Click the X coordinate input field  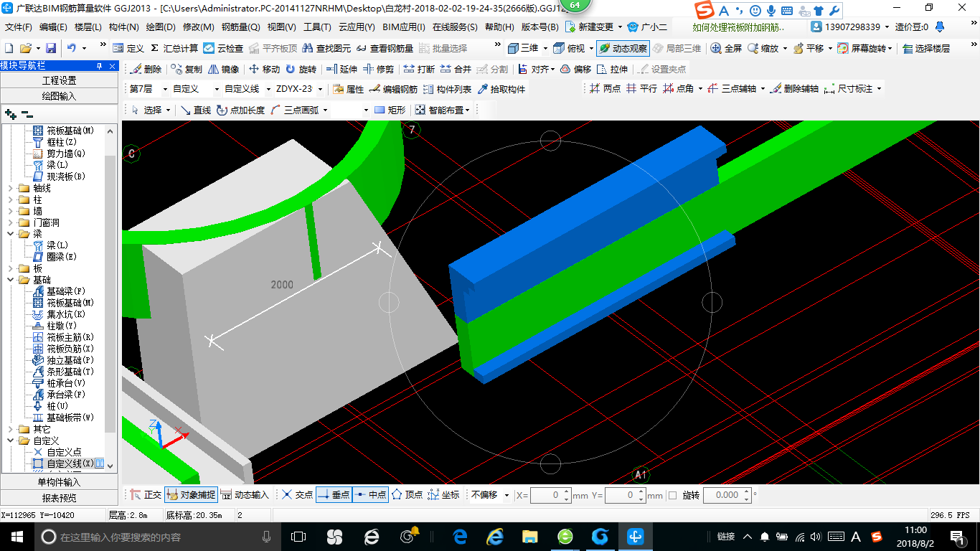pyautogui.click(x=550, y=495)
